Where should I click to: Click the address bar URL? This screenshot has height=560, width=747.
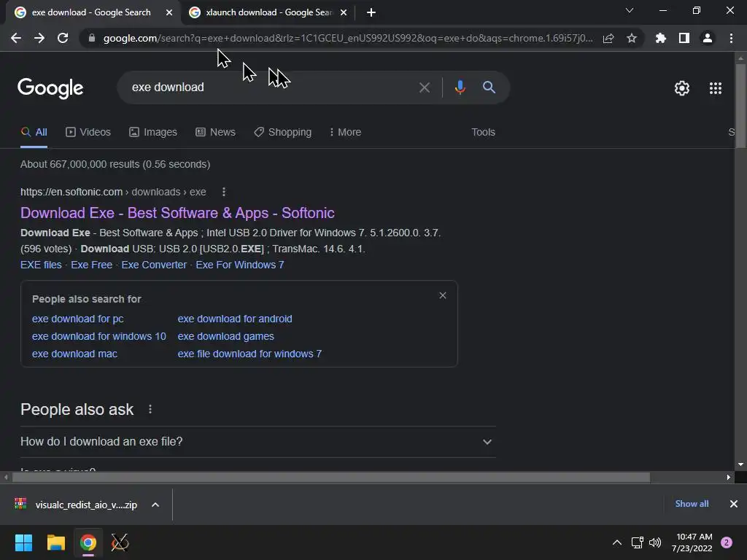pos(348,38)
